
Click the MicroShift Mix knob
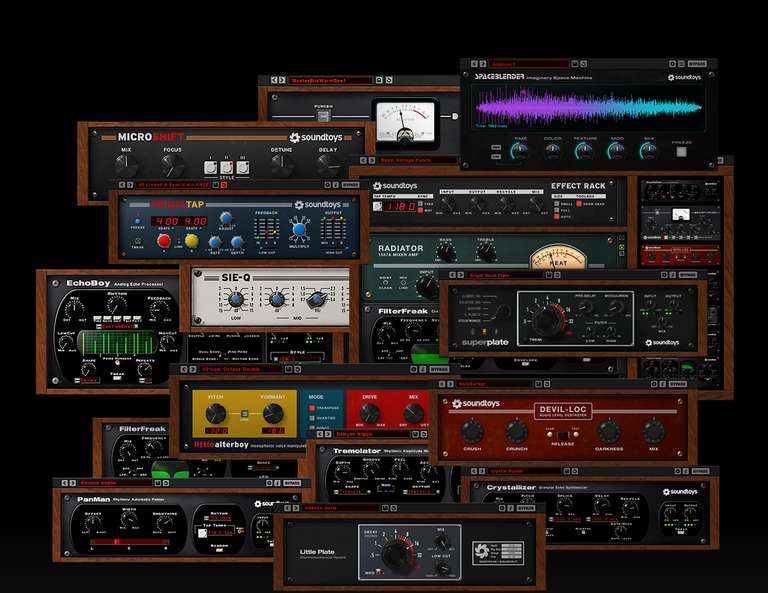click(x=126, y=166)
